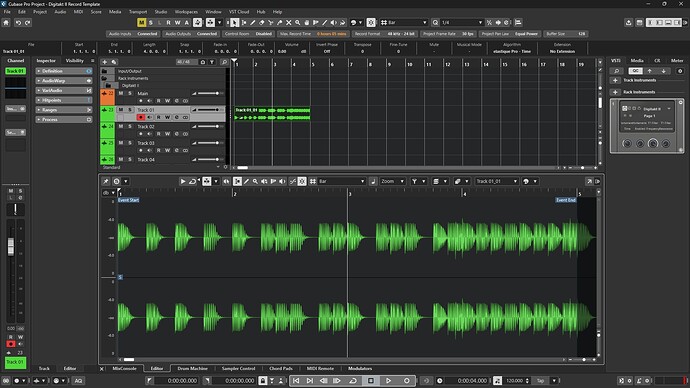Image resolution: width=690 pixels, height=388 pixels.
Task: Open the Workspaces menu
Action: coord(186,12)
